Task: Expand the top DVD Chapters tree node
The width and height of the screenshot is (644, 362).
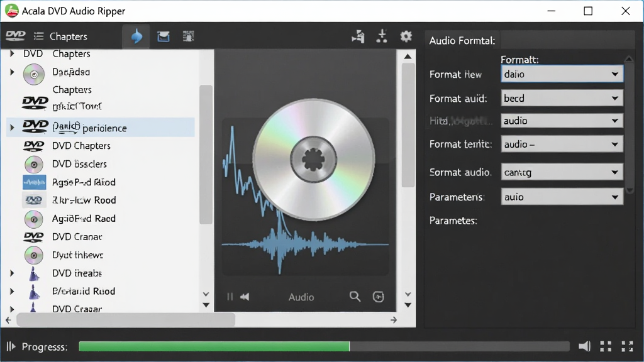Action: click(12, 53)
